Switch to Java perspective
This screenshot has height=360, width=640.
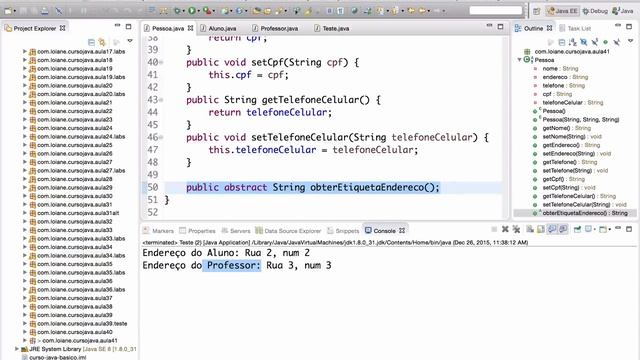click(622, 11)
